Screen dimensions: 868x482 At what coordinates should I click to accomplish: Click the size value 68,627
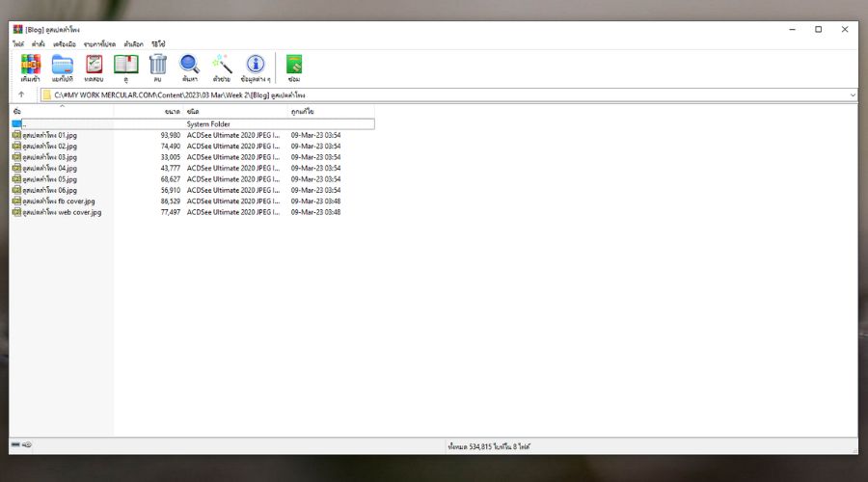click(171, 179)
